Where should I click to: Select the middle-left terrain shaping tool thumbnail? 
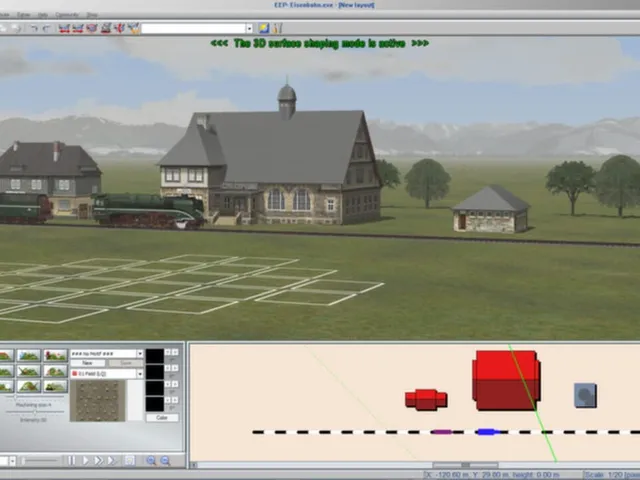coord(7,371)
